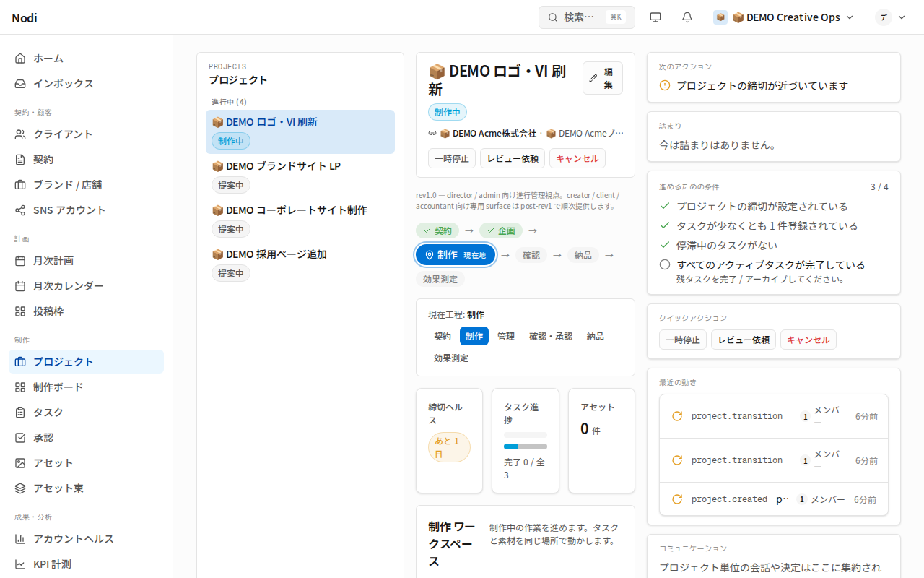Select the 納品 process tab

(596, 336)
